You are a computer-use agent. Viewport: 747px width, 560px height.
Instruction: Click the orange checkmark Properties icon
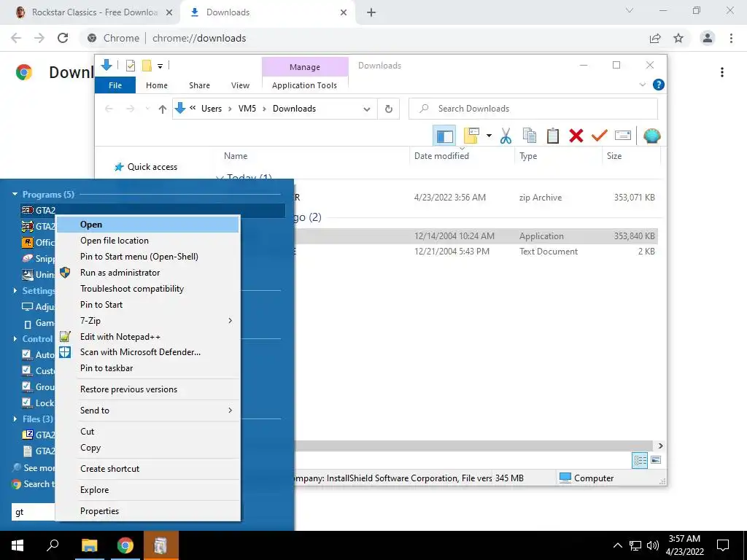(x=599, y=136)
